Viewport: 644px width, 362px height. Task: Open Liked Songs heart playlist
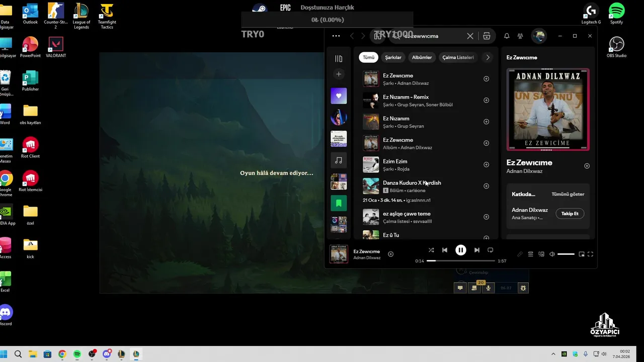[339, 96]
